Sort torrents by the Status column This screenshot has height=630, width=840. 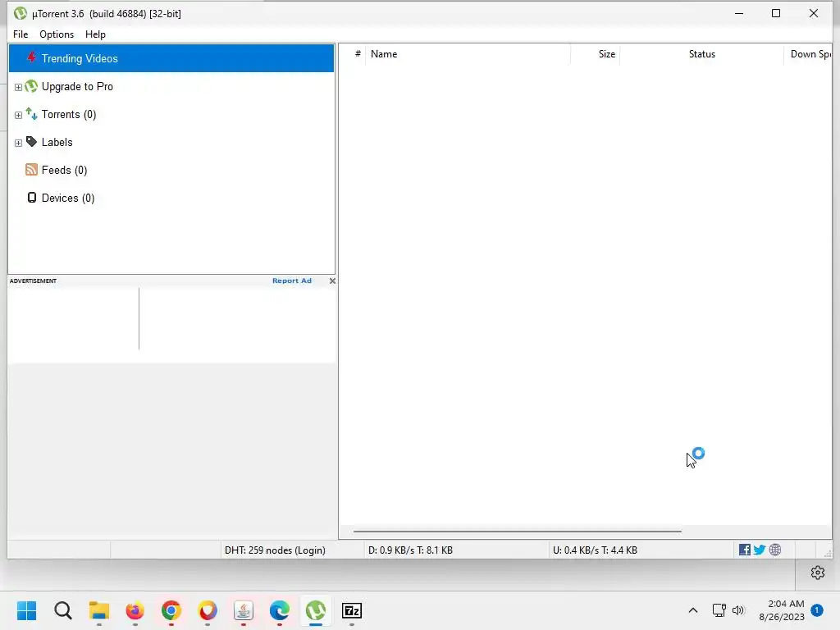(702, 54)
